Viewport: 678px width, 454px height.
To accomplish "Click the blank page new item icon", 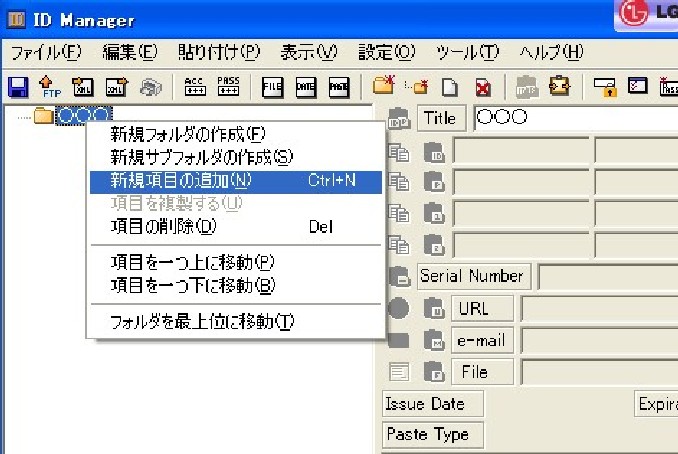I will [x=450, y=87].
